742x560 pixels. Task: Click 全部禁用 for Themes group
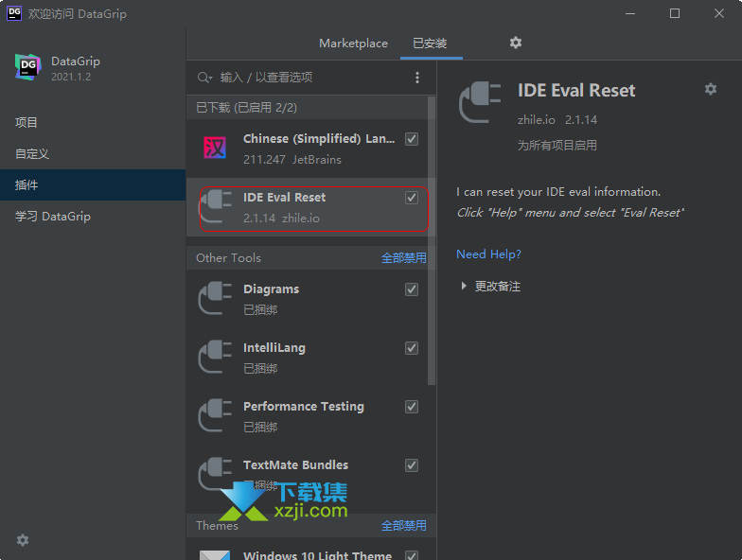click(403, 526)
